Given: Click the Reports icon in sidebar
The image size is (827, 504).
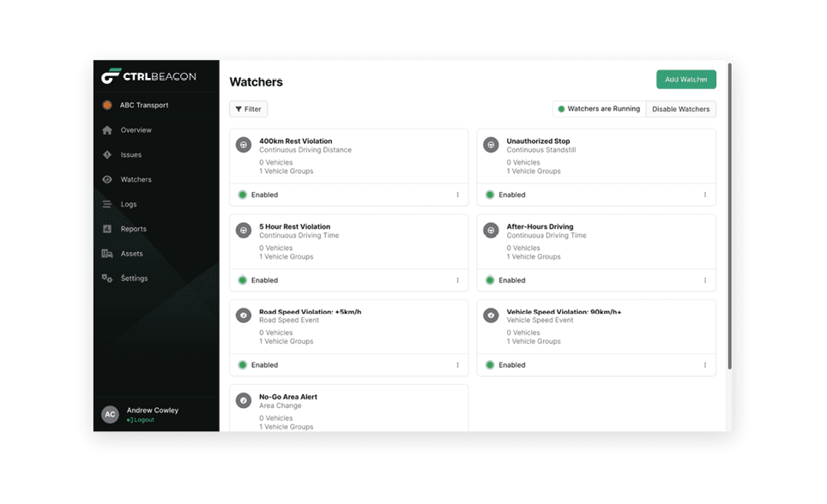Looking at the screenshot, I should click(107, 229).
